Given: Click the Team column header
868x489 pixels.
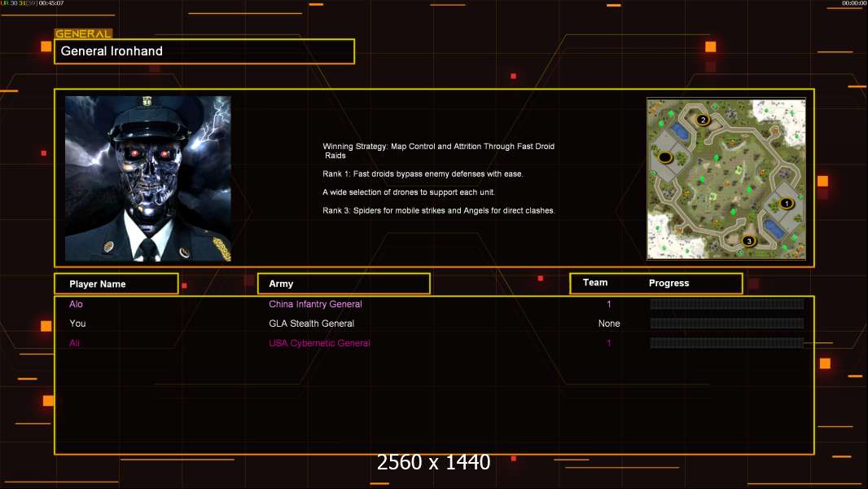Looking at the screenshot, I should (595, 283).
